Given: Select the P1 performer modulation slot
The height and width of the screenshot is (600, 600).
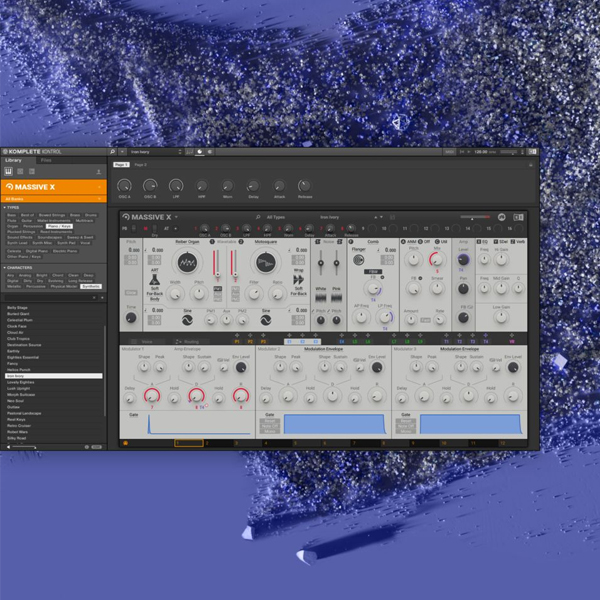Looking at the screenshot, I should click(x=237, y=341).
